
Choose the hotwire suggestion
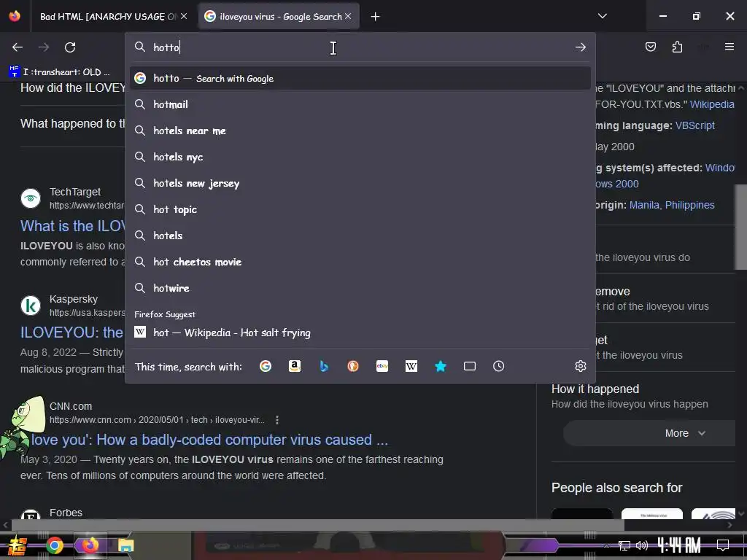(360, 287)
